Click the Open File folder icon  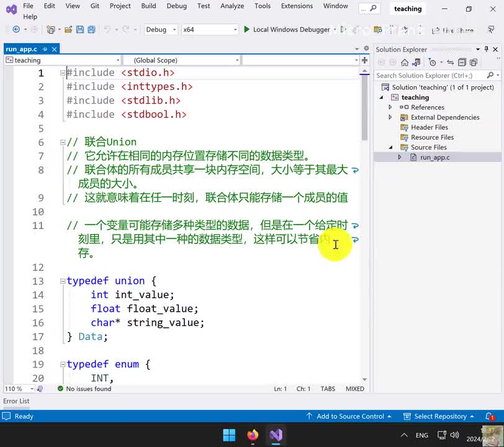tap(68, 30)
